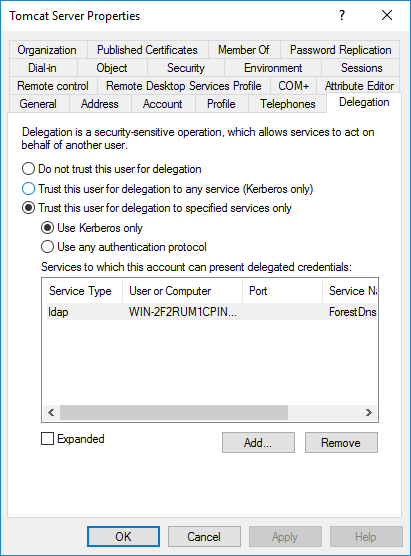Screen dimensions: 411x556
Task: Click the Add... button
Action: [258, 443]
